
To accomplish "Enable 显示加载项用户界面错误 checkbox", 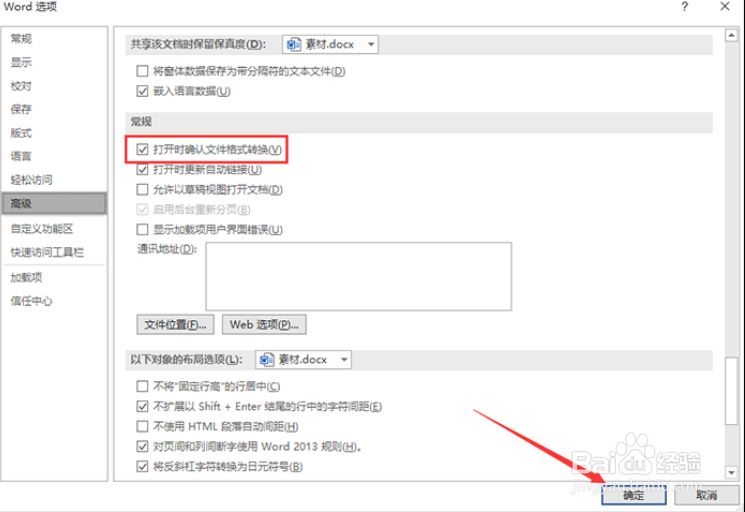I will coord(142,230).
